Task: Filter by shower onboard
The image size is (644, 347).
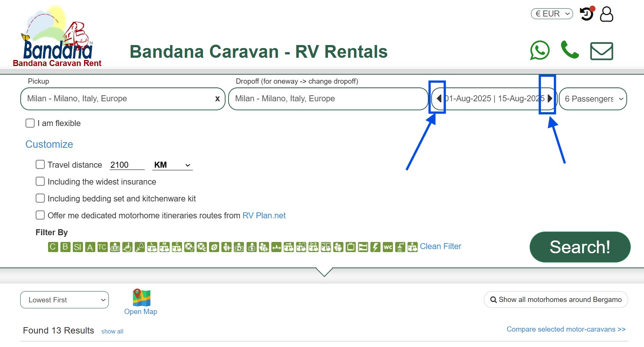Action: click(400, 247)
